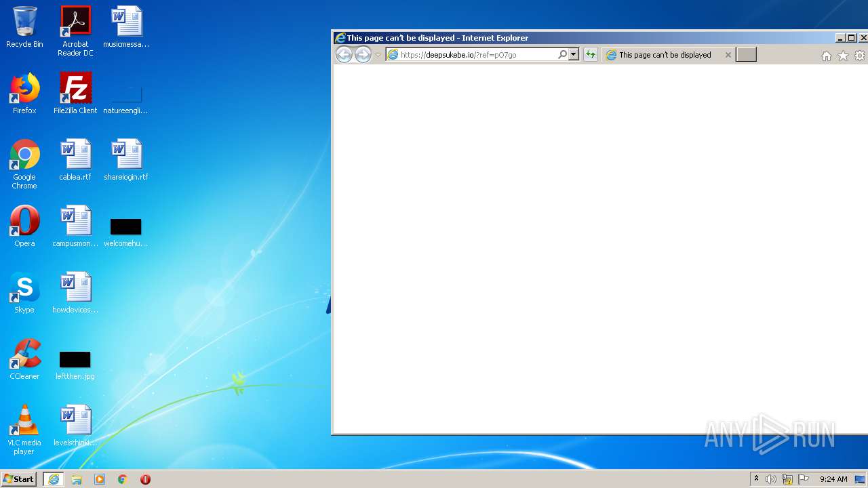
Task: Maximize the Internet Explorer window
Action: 852,38
